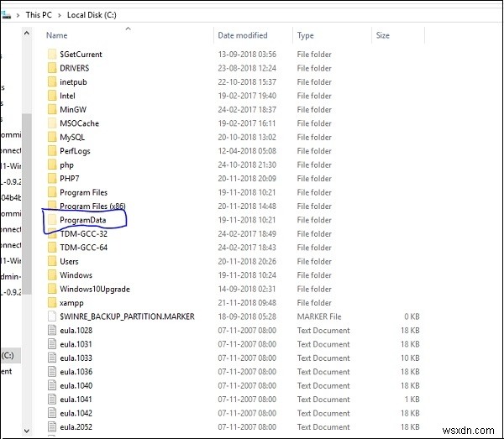Click date 20-11-2018 20:26 of Users
The image size is (504, 439).
(x=247, y=261)
